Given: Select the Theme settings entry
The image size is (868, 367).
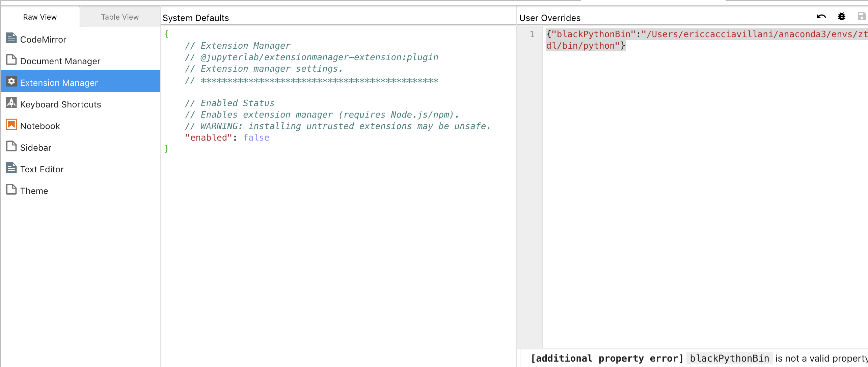Looking at the screenshot, I should (x=34, y=191).
